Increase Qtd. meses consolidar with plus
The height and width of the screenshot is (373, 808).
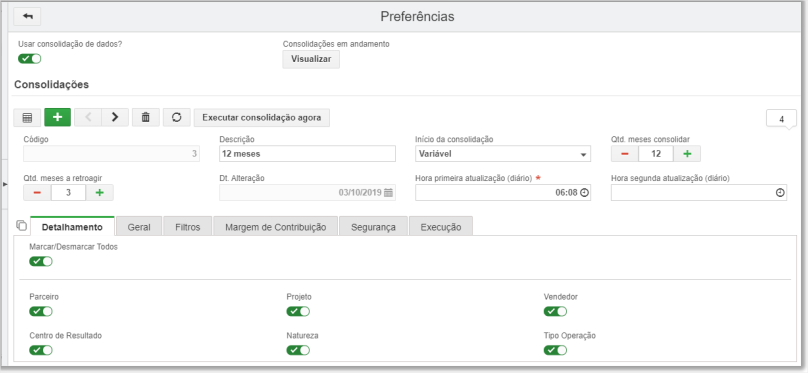pyautogui.click(x=687, y=154)
